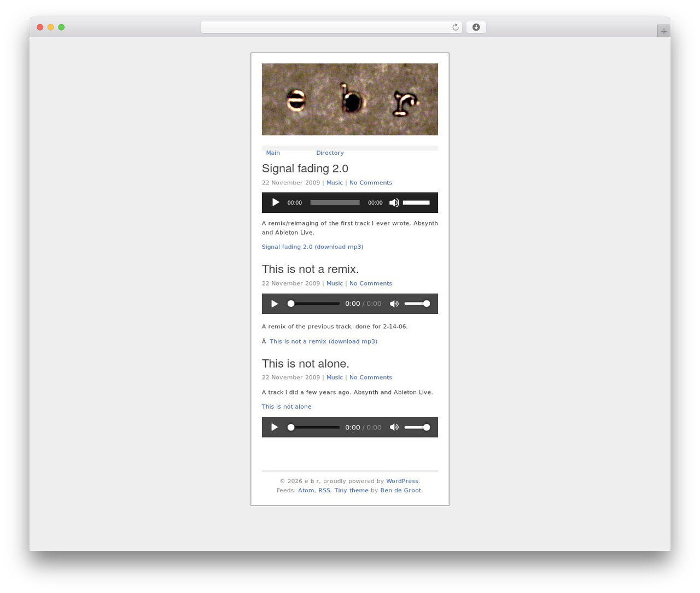700x593 pixels.
Task: Click the e b r header banner image
Action: pyautogui.click(x=350, y=99)
